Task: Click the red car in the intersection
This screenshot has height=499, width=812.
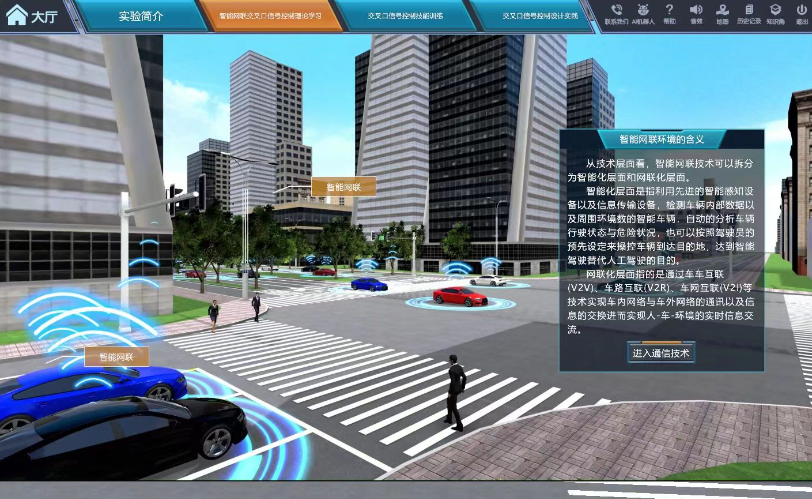Action: click(x=459, y=296)
